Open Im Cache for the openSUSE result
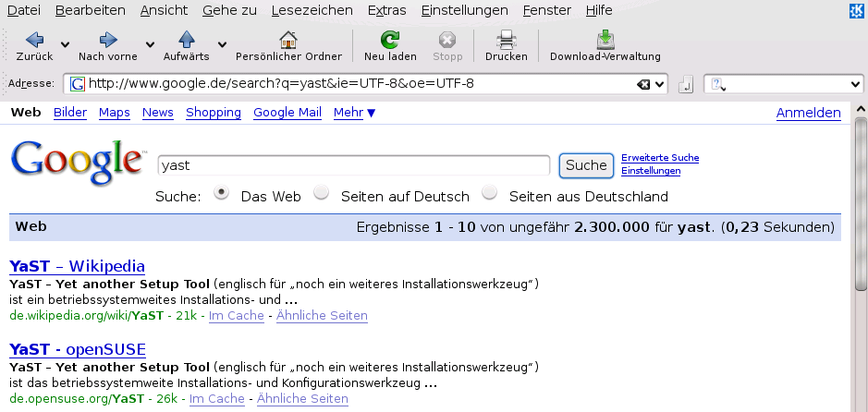The width and height of the screenshot is (868, 412). click(217, 399)
